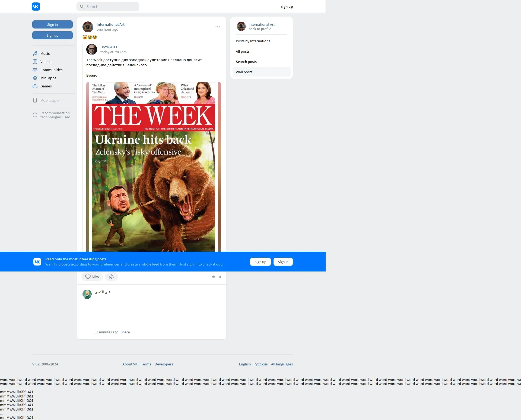The width and height of the screenshot is (521, 420).
Task: Click Sign in button in blue banner
Action: coord(283,262)
